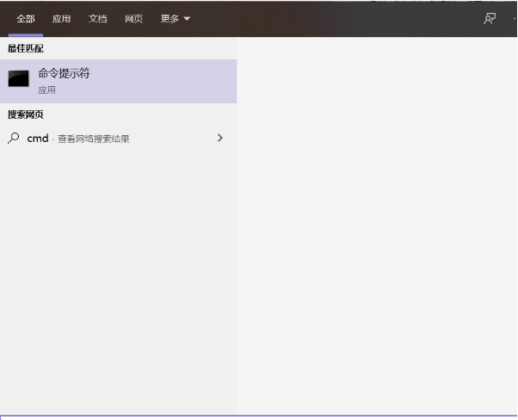Open the feedback person icon

click(x=490, y=19)
